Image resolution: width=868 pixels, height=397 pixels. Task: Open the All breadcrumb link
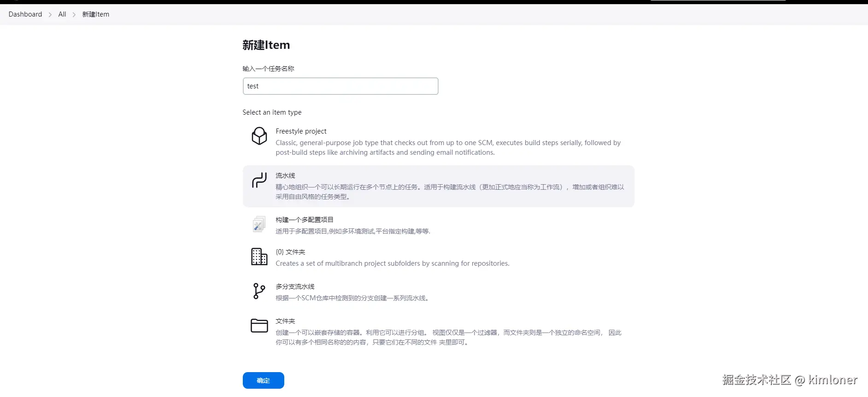pos(62,14)
